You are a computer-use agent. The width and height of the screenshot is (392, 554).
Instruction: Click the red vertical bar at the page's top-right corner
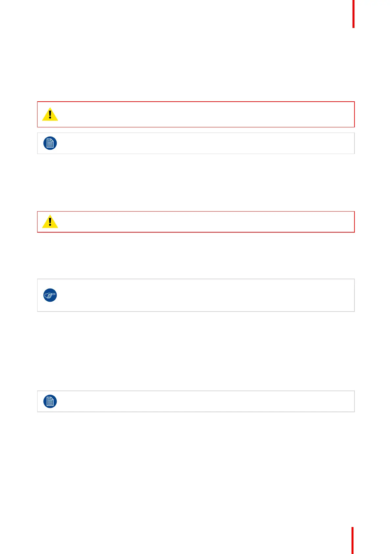[353, 14]
